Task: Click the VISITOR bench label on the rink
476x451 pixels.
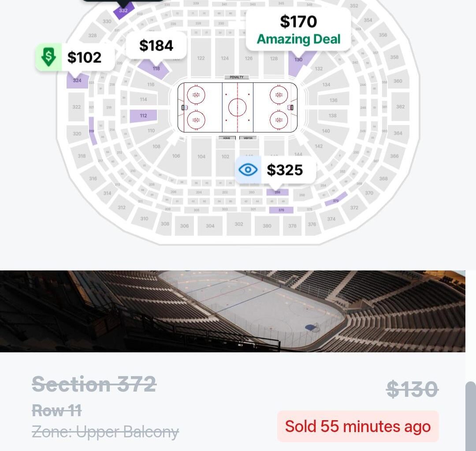Action: coord(248,137)
